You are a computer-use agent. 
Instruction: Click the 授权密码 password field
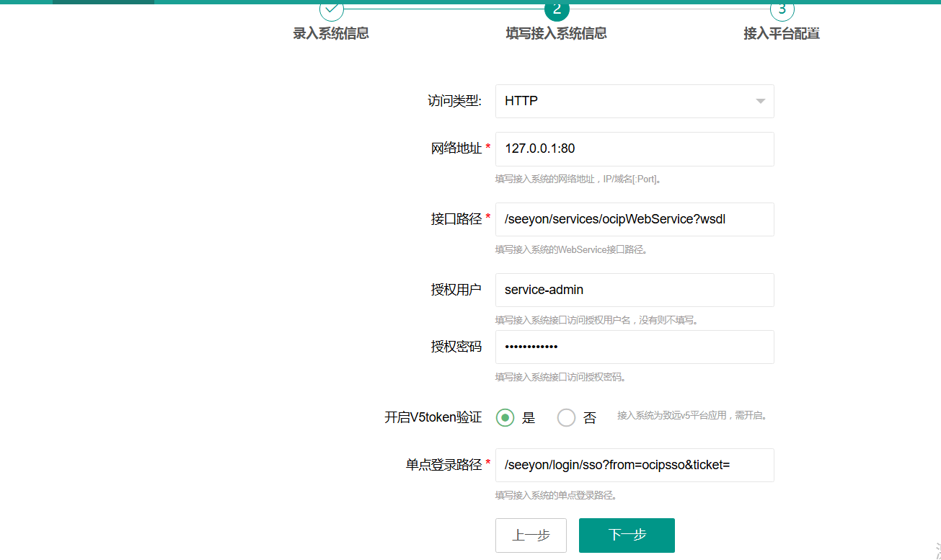(x=635, y=347)
